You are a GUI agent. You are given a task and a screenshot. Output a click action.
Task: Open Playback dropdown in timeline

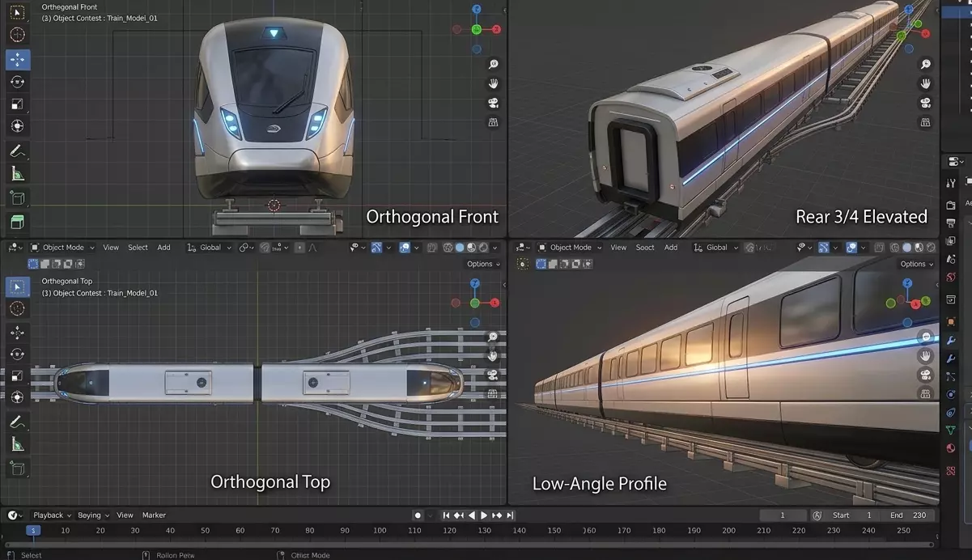pyautogui.click(x=52, y=515)
